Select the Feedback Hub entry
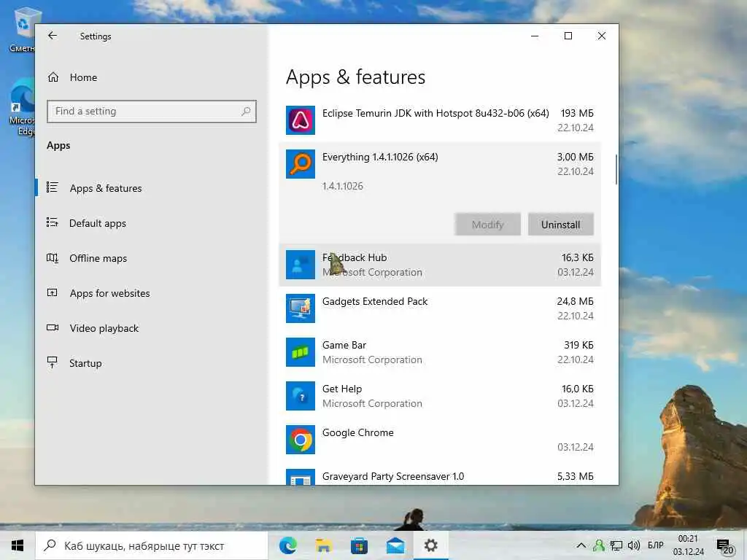 point(440,265)
